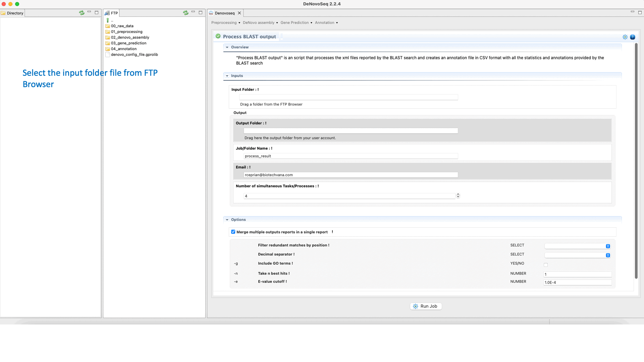Open the help icon for Process BLAST
This screenshot has height=362, width=644.
(x=633, y=37)
